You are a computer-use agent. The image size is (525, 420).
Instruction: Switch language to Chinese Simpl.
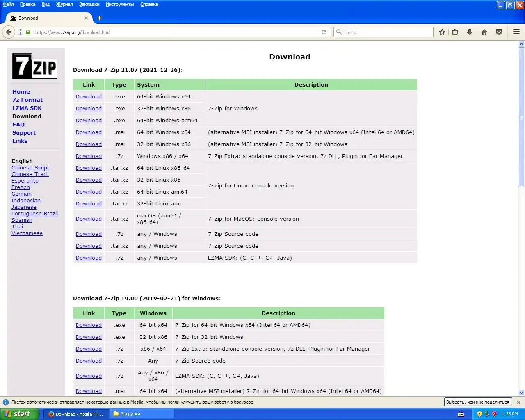point(31,168)
